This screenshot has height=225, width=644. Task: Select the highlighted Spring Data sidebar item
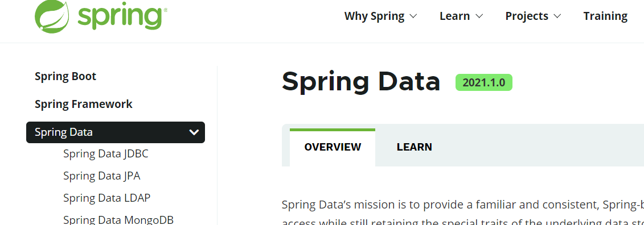pos(116,132)
